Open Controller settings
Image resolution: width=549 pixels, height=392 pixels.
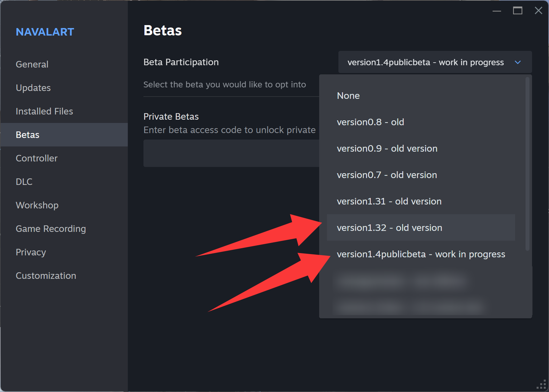(x=37, y=158)
